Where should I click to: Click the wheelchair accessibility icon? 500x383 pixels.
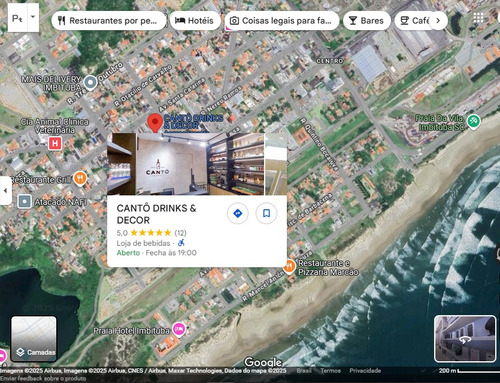pyautogui.click(x=181, y=243)
